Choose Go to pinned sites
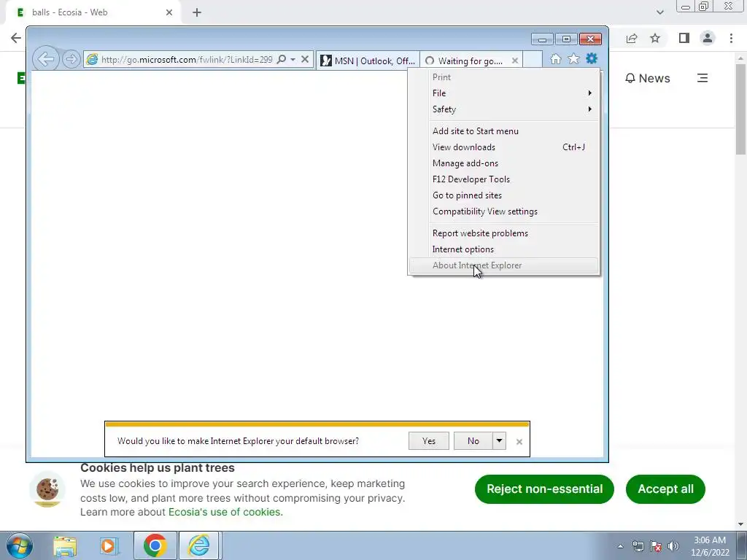The image size is (747, 560). pos(504,195)
